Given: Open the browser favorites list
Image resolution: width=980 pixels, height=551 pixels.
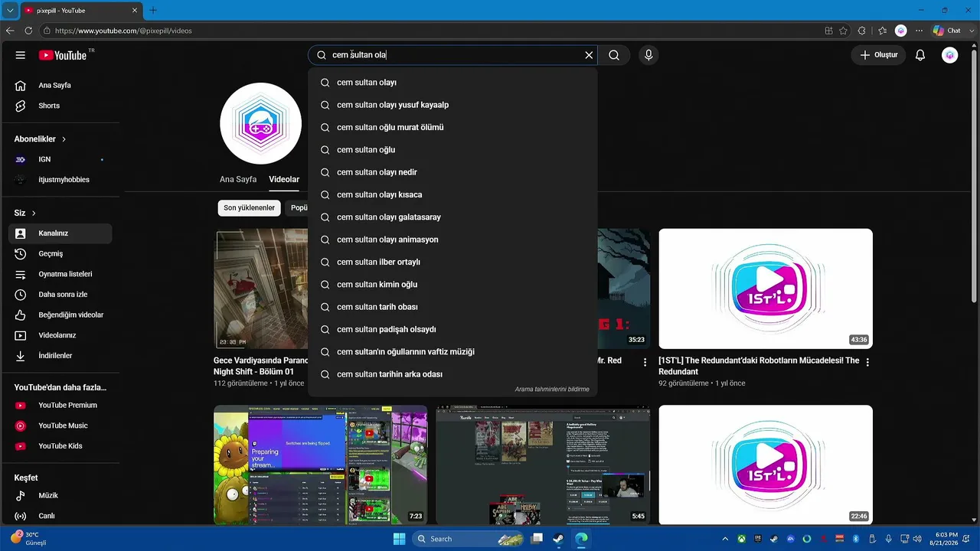Looking at the screenshot, I should pyautogui.click(x=882, y=31).
